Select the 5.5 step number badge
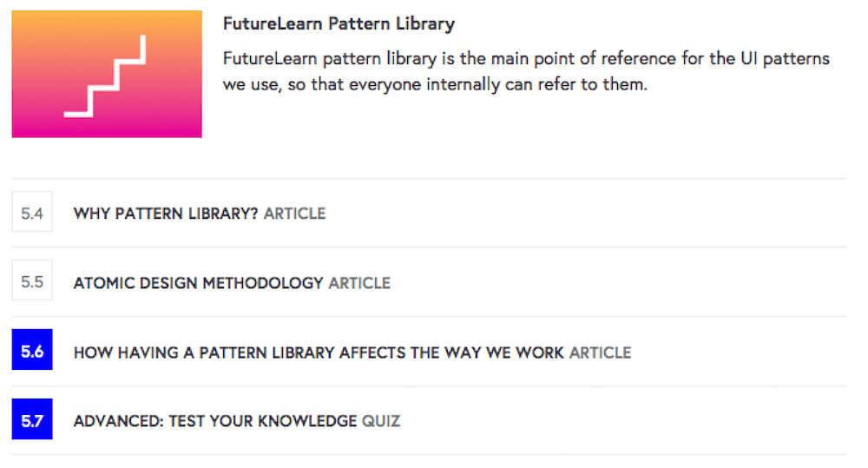This screenshot has width=868, height=468. 32,282
